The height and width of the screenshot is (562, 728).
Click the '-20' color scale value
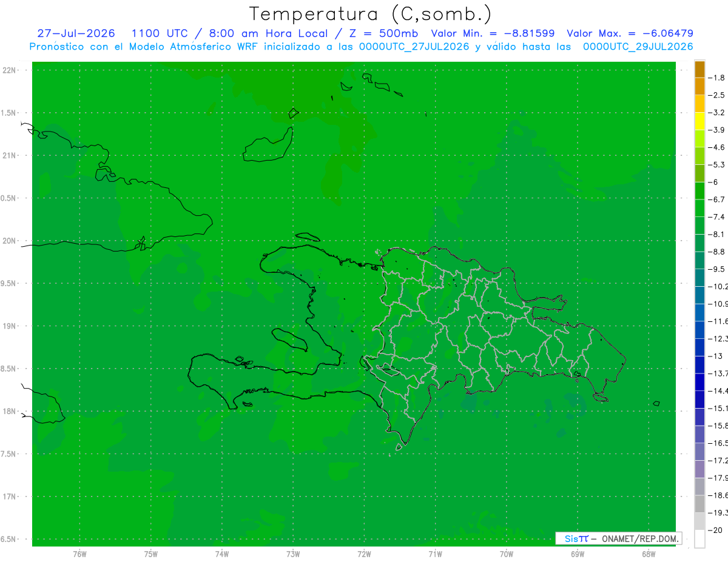[715, 530]
